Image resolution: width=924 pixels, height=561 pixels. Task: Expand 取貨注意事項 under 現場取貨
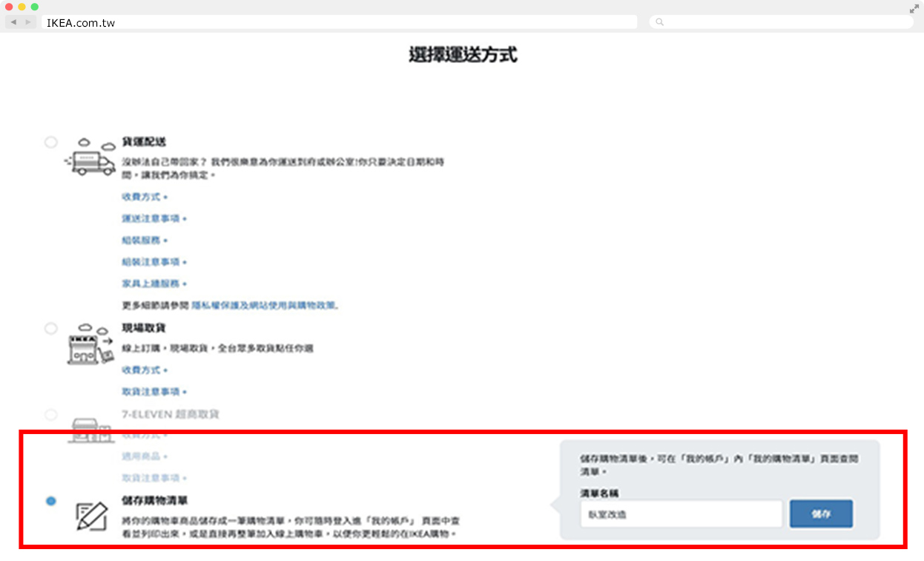click(x=154, y=392)
